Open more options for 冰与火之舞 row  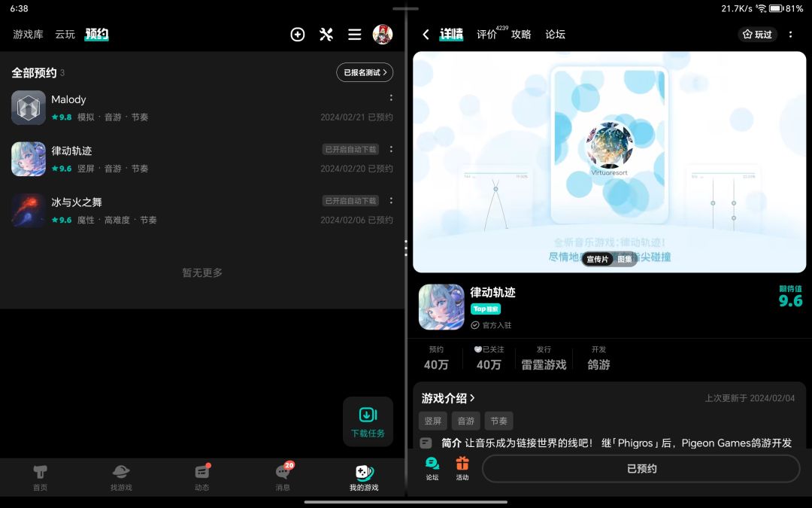(x=391, y=201)
